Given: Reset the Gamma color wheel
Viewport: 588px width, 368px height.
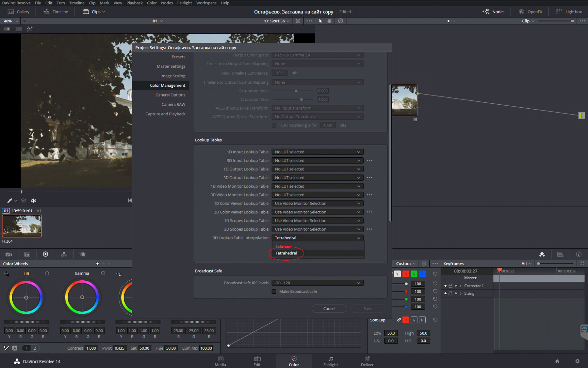Looking at the screenshot, I should tap(103, 273).
